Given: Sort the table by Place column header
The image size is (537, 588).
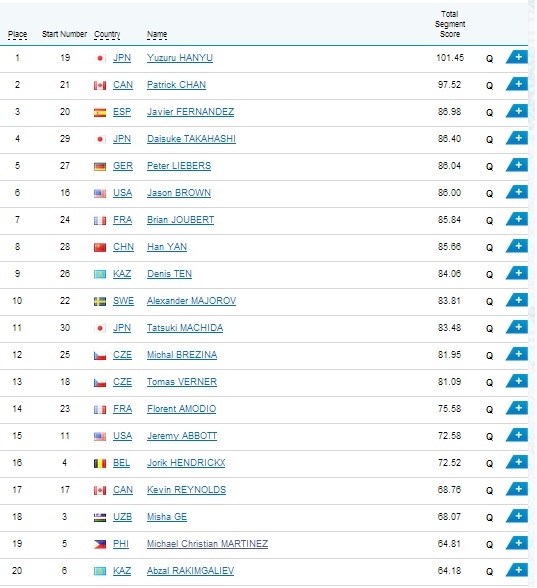Looking at the screenshot, I should [x=17, y=34].
